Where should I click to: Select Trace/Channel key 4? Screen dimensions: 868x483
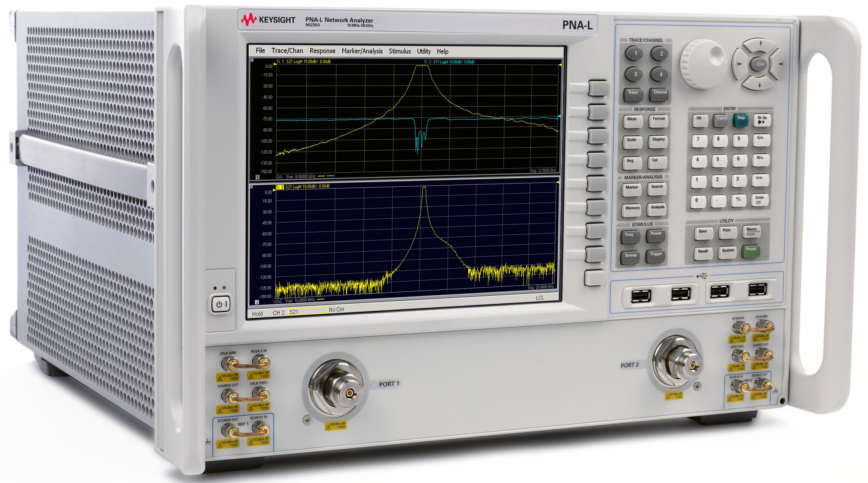pos(660,75)
